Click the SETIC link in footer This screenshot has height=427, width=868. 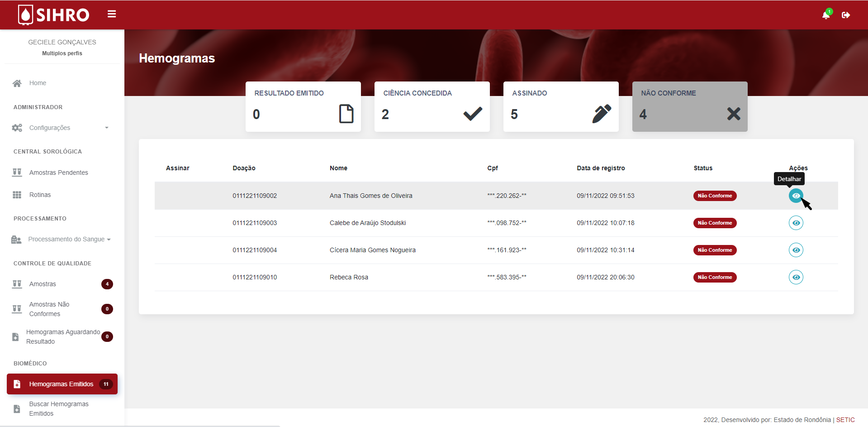(x=845, y=420)
